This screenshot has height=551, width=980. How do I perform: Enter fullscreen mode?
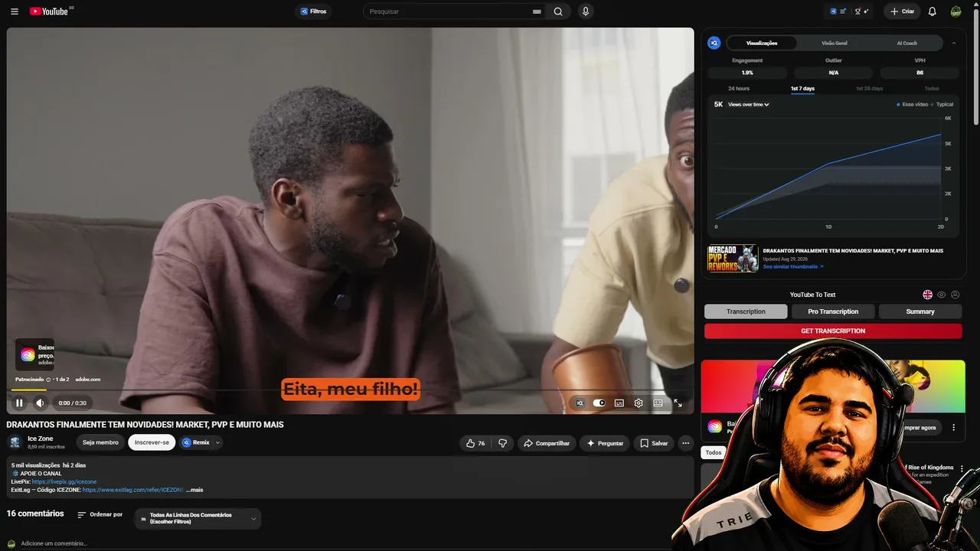tap(678, 403)
